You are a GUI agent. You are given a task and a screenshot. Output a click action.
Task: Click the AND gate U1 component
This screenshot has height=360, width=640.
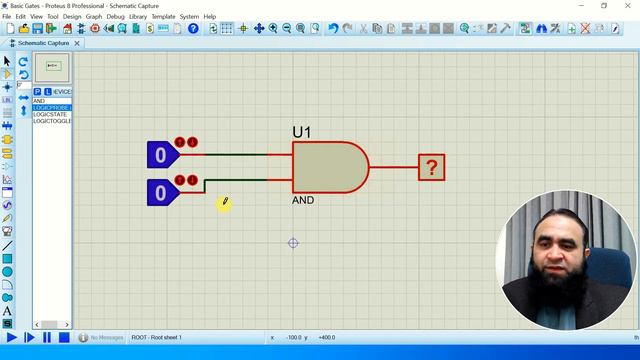(x=331, y=167)
